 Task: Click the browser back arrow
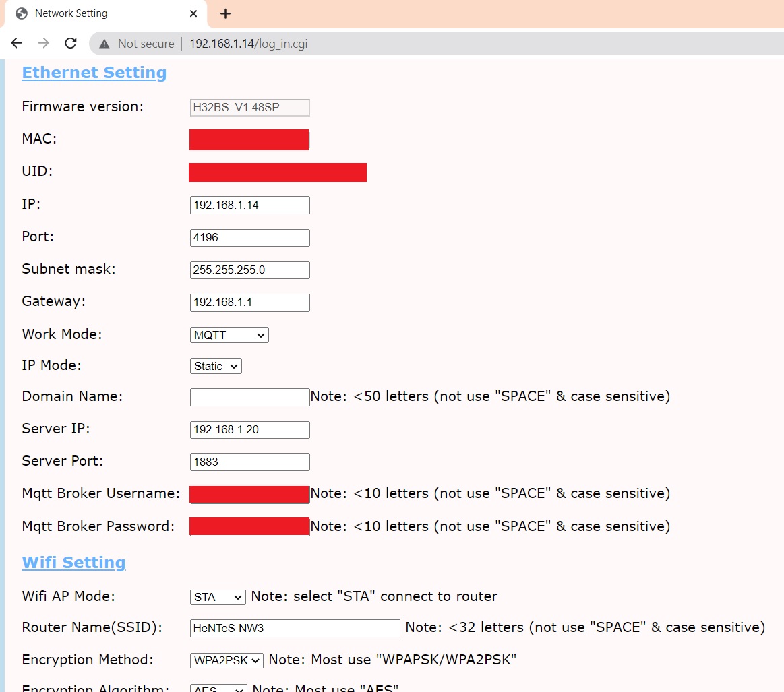[17, 44]
